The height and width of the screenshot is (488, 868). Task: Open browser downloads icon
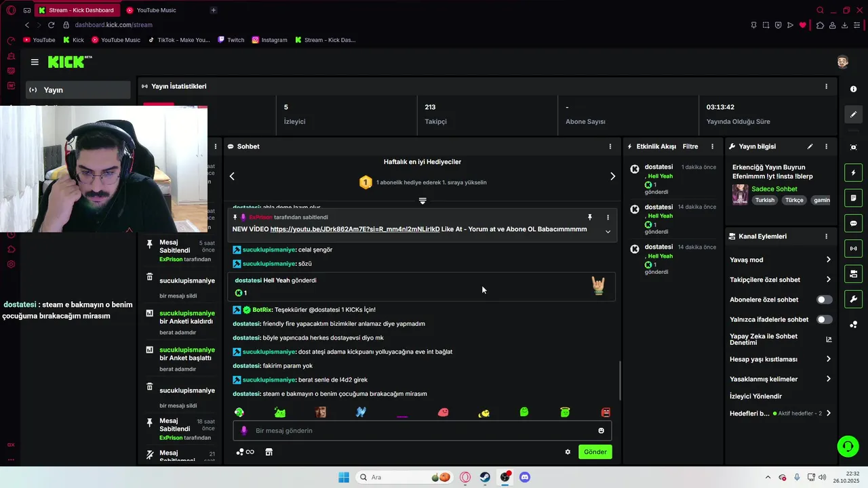(x=844, y=25)
